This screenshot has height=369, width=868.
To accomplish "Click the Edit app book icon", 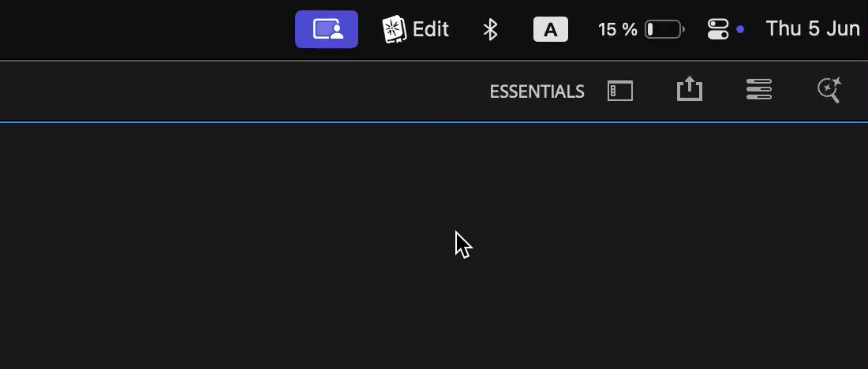I will (x=394, y=30).
